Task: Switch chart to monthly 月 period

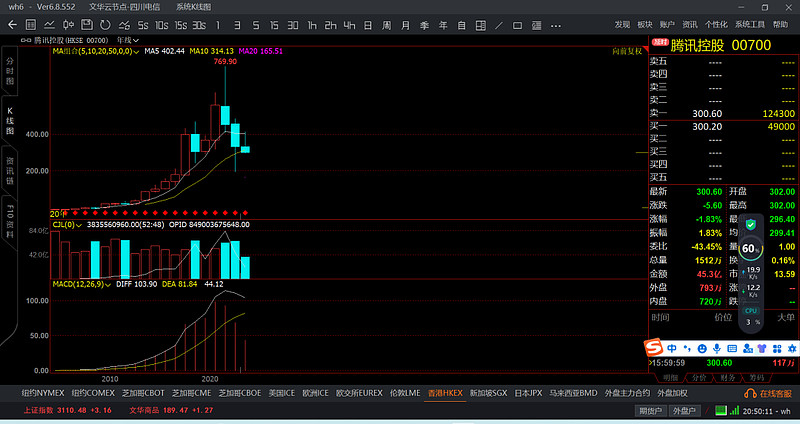Action: click(x=405, y=25)
